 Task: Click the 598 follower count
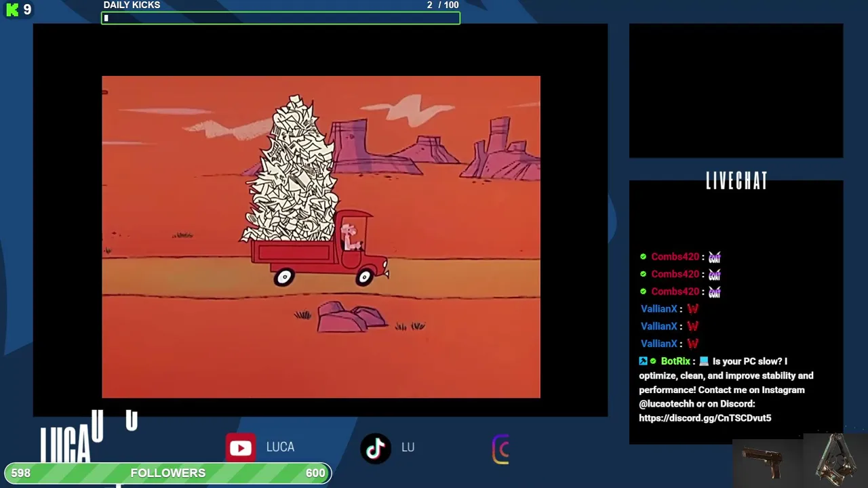21,473
